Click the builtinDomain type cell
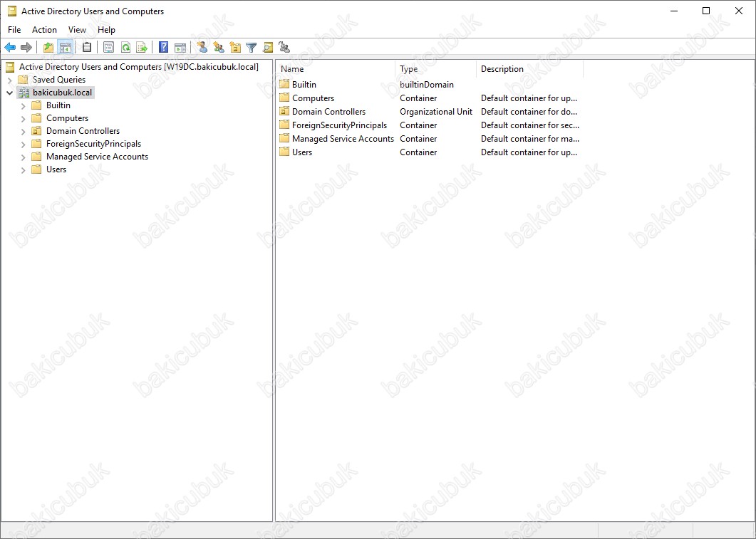756x539 pixels. click(x=427, y=84)
